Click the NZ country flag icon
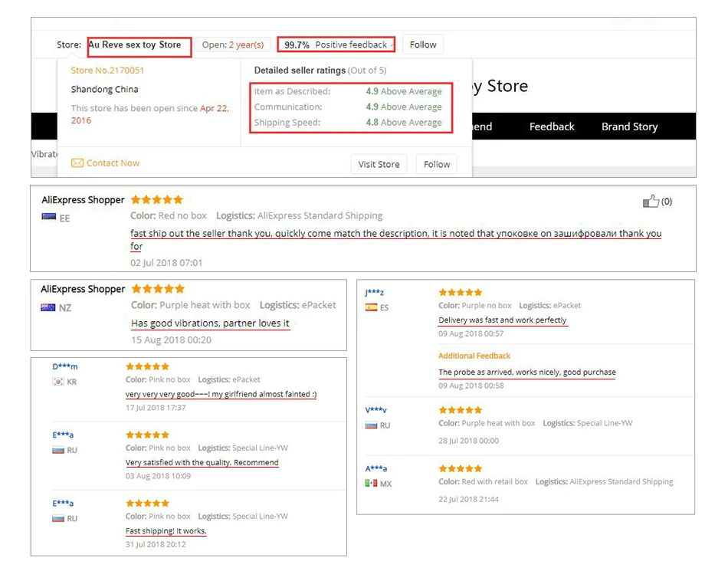This screenshot has width=728, height=568. (48, 307)
